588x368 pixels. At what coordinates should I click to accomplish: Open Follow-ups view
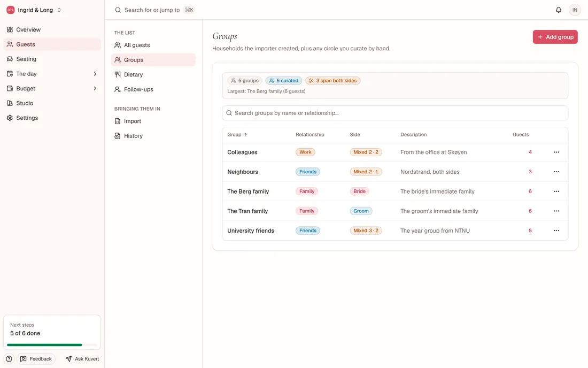pos(153,89)
